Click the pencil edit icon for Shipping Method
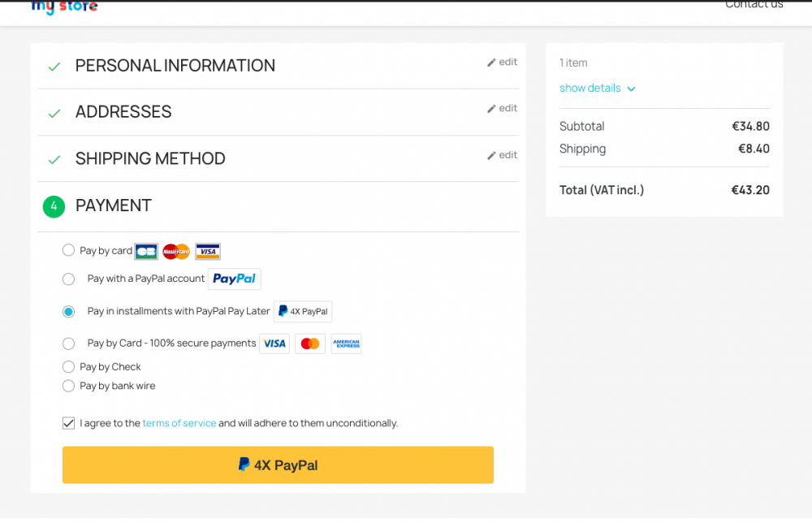 pyautogui.click(x=491, y=155)
